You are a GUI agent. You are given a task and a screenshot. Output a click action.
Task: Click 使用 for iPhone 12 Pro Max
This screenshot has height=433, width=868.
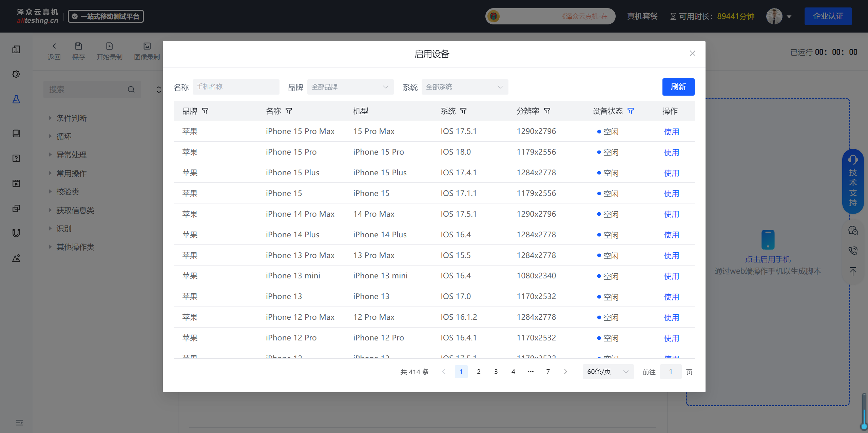point(672,317)
